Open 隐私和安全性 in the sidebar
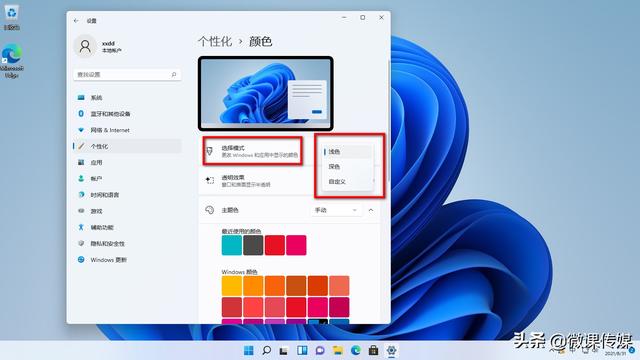 point(127,244)
